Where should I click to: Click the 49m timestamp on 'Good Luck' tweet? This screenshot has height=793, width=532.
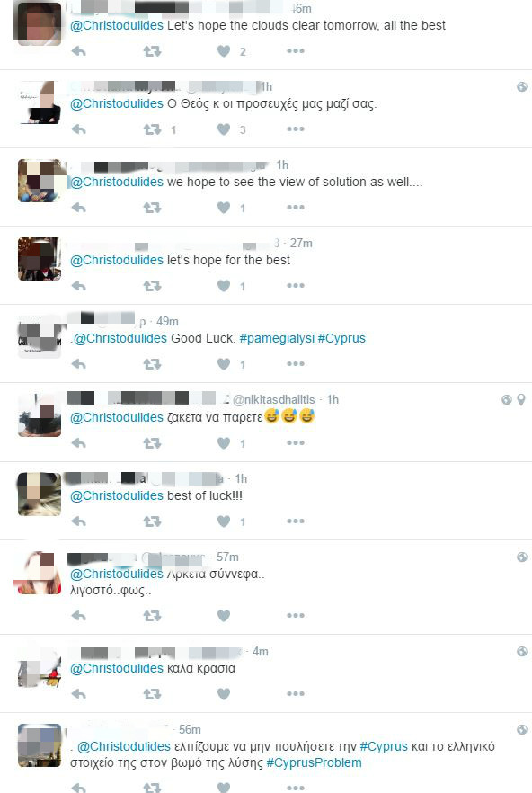pyautogui.click(x=167, y=322)
